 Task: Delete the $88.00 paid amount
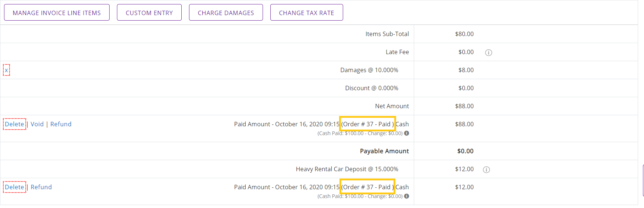click(14, 124)
